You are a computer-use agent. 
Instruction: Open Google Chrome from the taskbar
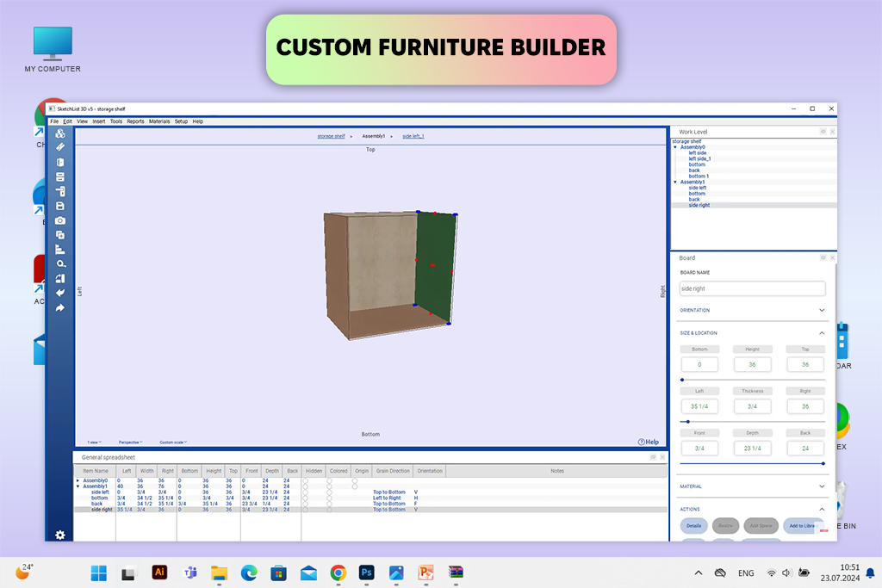pos(338,573)
